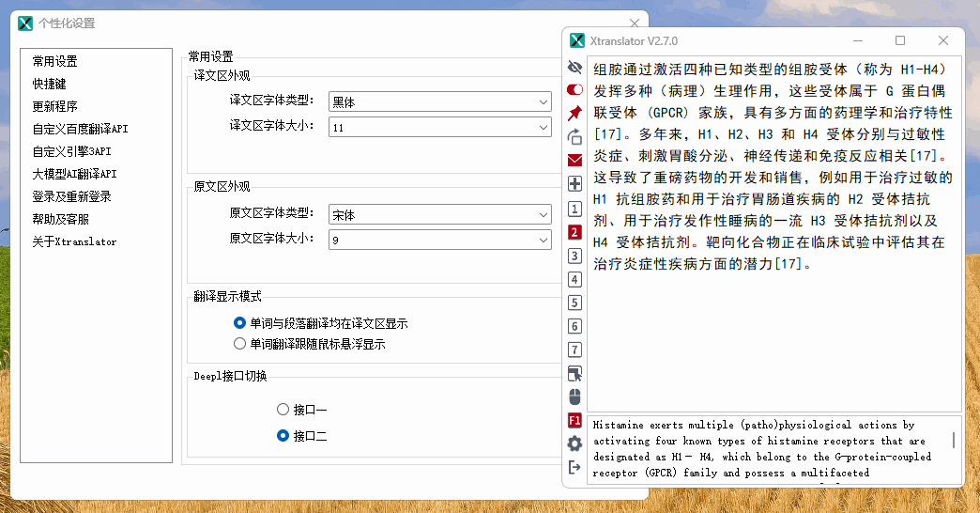Select translation engine 7 icon
980x513 pixels.
(575, 350)
